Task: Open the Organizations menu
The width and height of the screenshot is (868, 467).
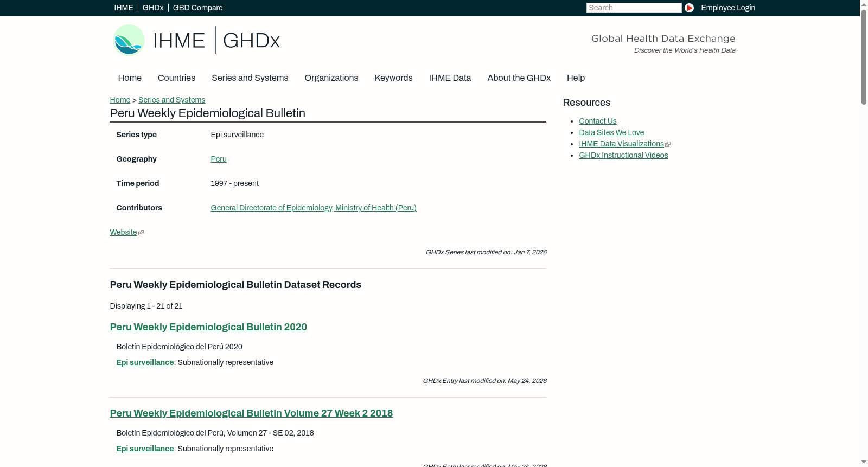Action: [x=331, y=78]
